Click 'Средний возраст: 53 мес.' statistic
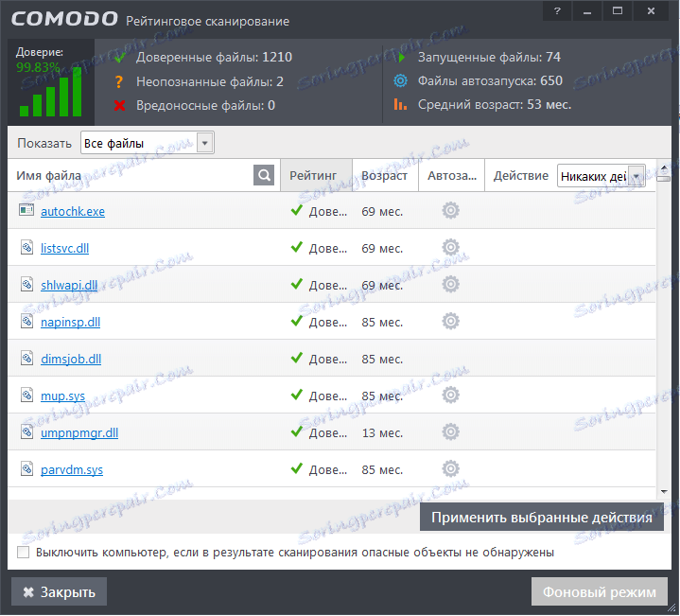Screen dimensions: 680x616 pyautogui.click(x=495, y=104)
